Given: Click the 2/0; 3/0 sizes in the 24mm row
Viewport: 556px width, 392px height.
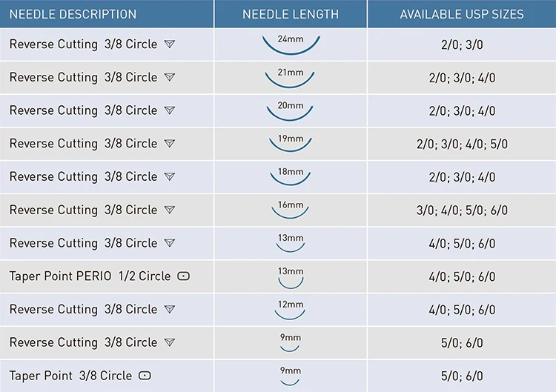Looking at the screenshot, I should [x=462, y=44].
